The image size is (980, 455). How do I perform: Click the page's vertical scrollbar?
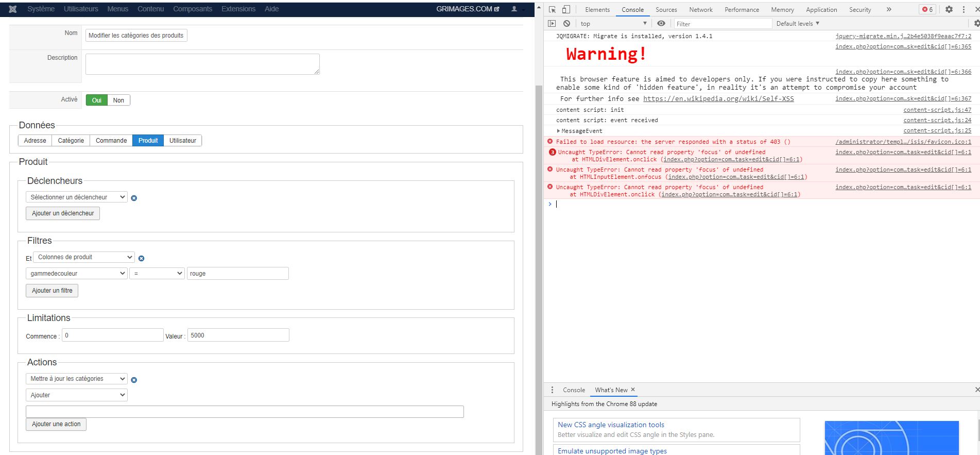coord(539,269)
